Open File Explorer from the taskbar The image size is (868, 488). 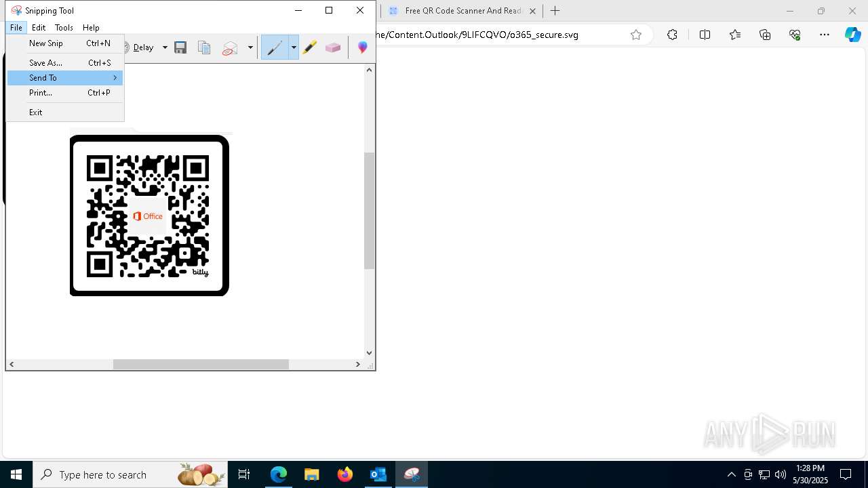pyautogui.click(x=312, y=474)
